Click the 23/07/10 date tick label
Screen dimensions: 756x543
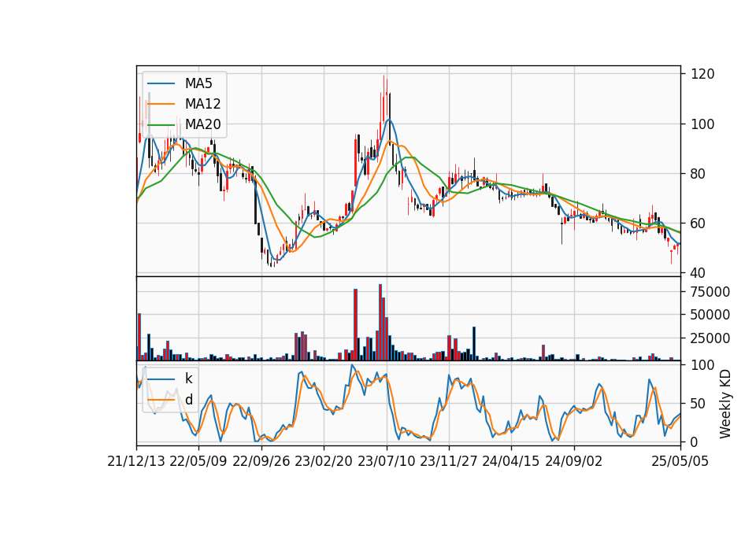[x=386, y=461]
